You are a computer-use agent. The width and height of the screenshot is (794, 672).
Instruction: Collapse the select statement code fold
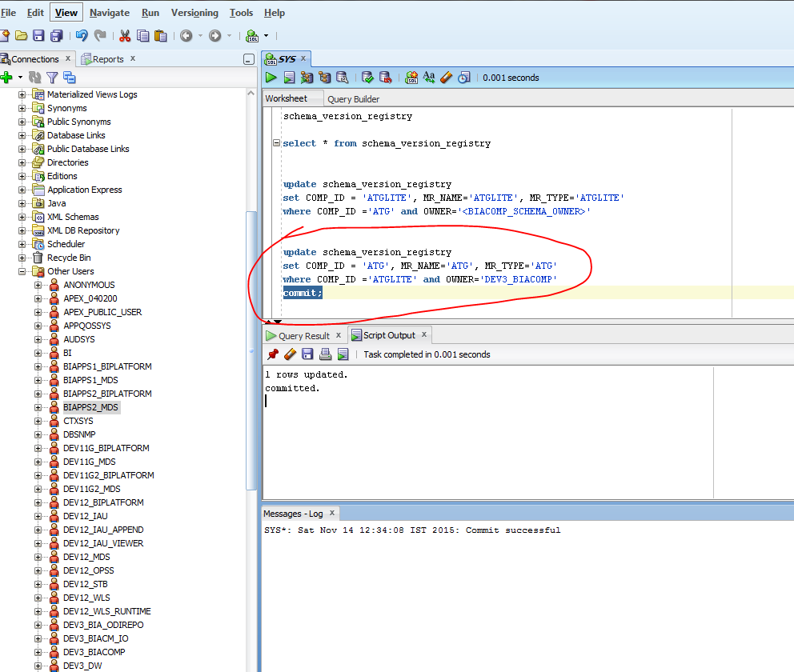point(276,143)
